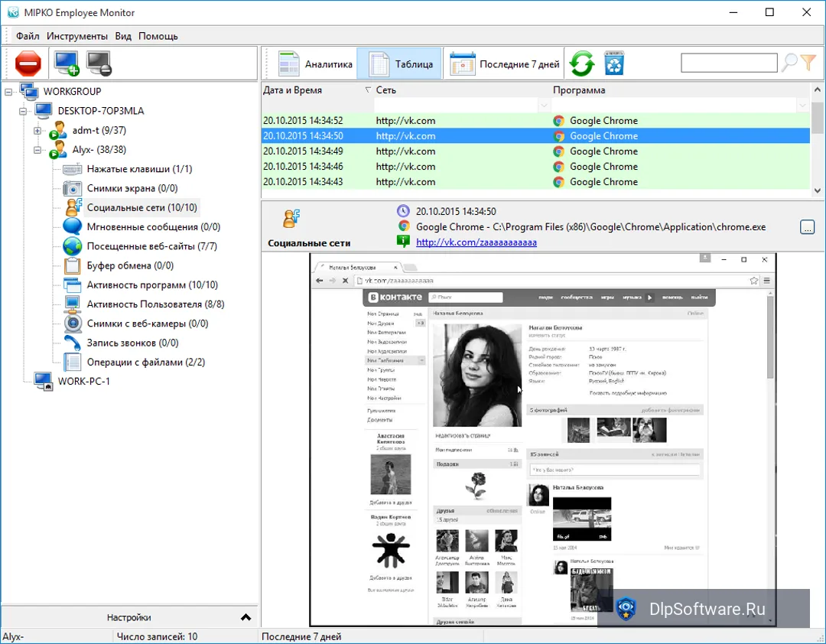Open the Файл menu
The height and width of the screenshot is (644, 826).
point(28,36)
